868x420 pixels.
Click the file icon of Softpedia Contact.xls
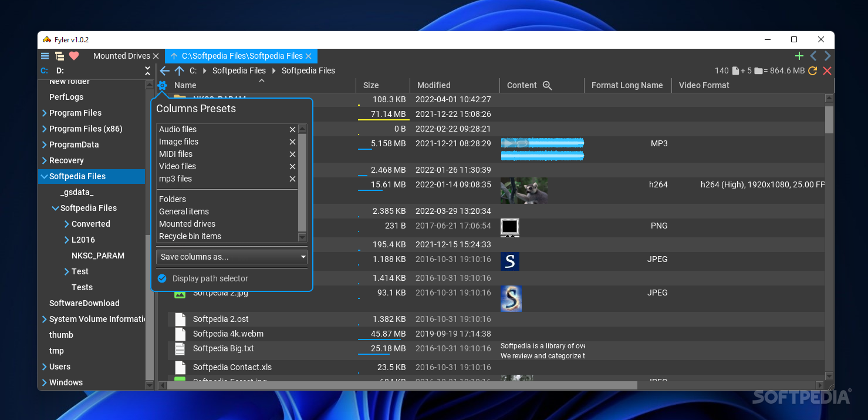pyautogui.click(x=180, y=367)
